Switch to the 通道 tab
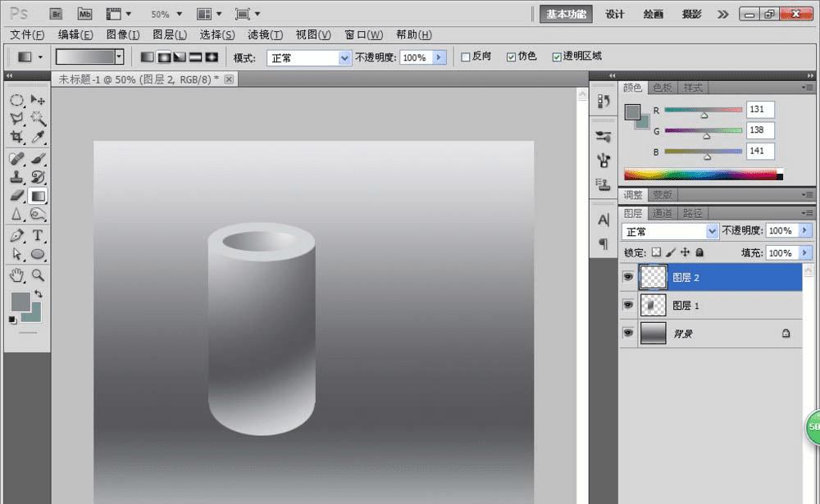This screenshot has height=504, width=820. (663, 213)
